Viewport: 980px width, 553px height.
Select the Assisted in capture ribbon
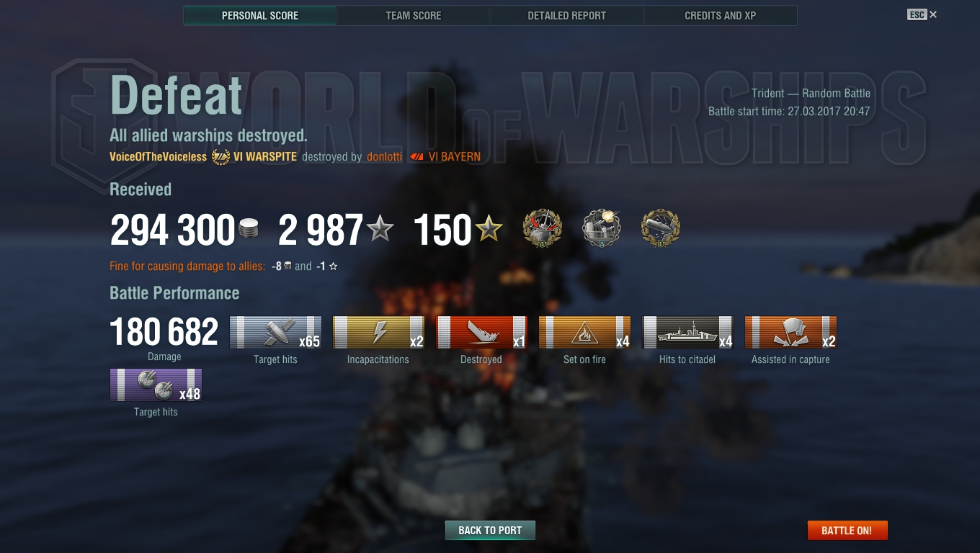[x=790, y=333]
